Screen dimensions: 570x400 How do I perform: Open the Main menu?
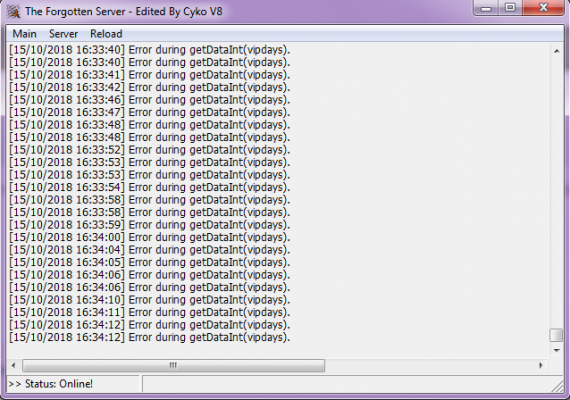coord(24,34)
